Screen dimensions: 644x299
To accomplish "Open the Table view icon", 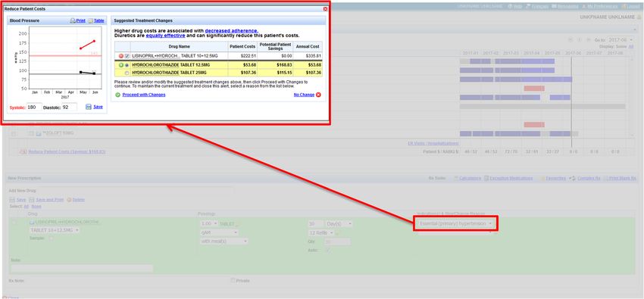I will 90,20.
